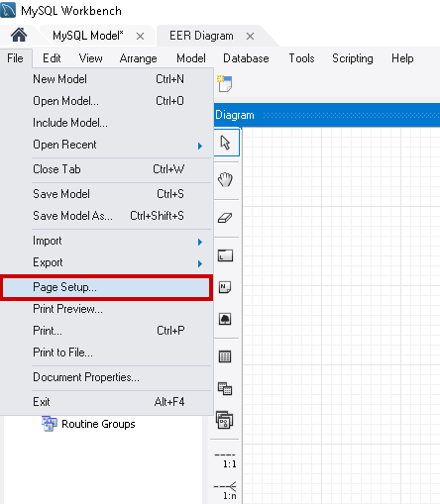Image resolution: width=440 pixels, height=504 pixels.
Task: Open the Database menu
Action: coord(246,58)
